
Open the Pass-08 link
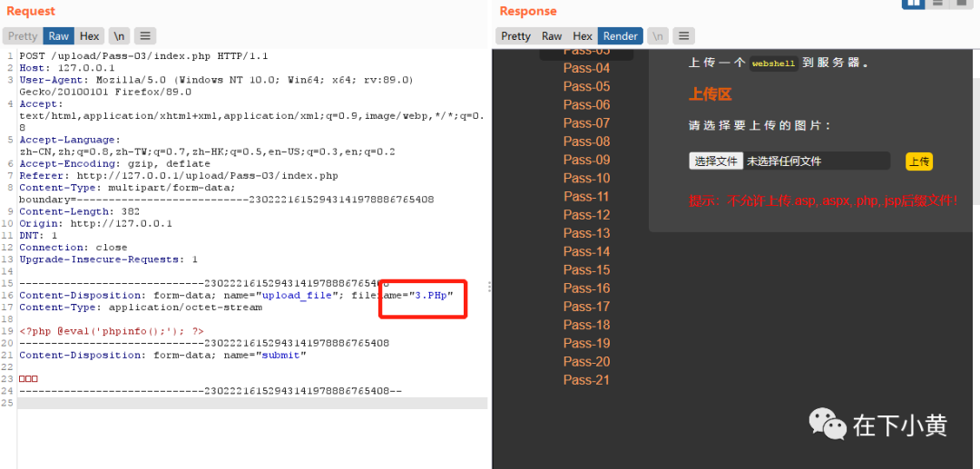[x=586, y=142]
